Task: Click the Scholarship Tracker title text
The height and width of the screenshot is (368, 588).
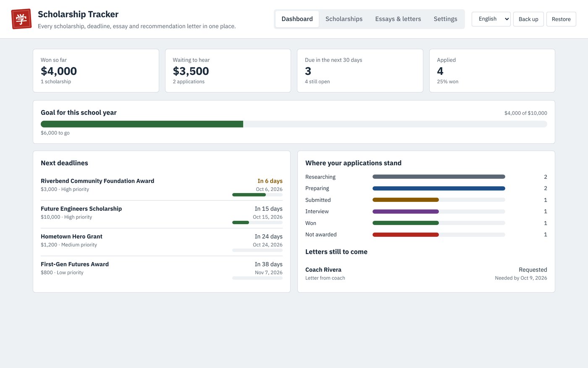Action: click(x=78, y=14)
